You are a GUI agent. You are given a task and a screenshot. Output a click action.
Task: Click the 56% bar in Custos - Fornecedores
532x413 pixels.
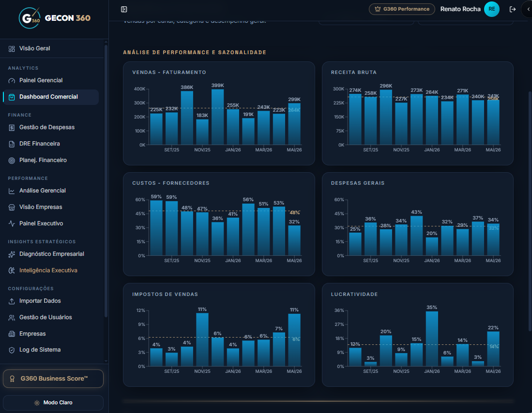click(248, 230)
